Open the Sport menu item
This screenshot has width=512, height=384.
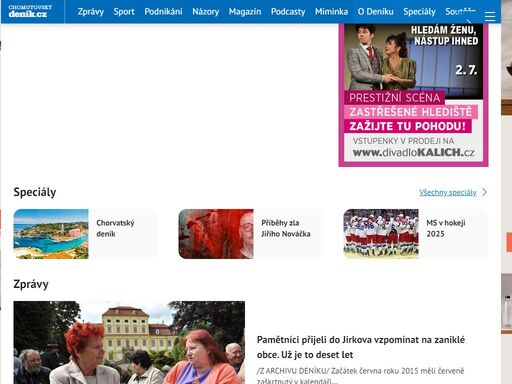click(x=124, y=12)
